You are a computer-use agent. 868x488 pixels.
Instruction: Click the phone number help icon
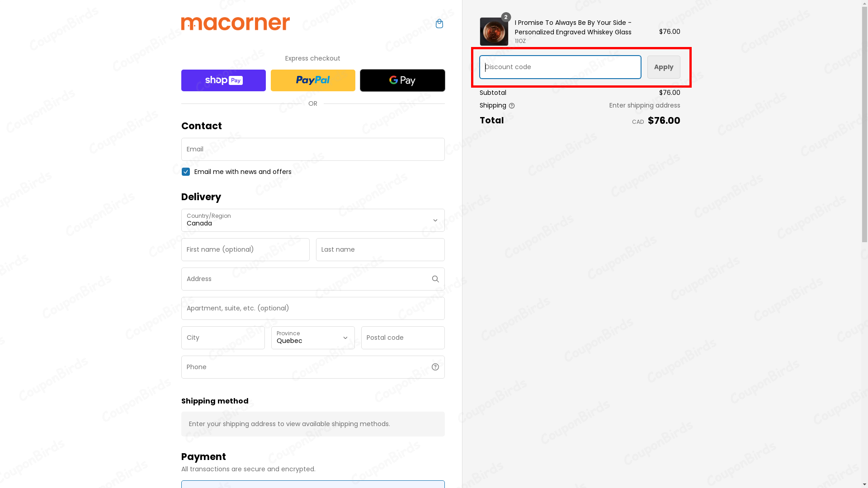tap(435, 367)
